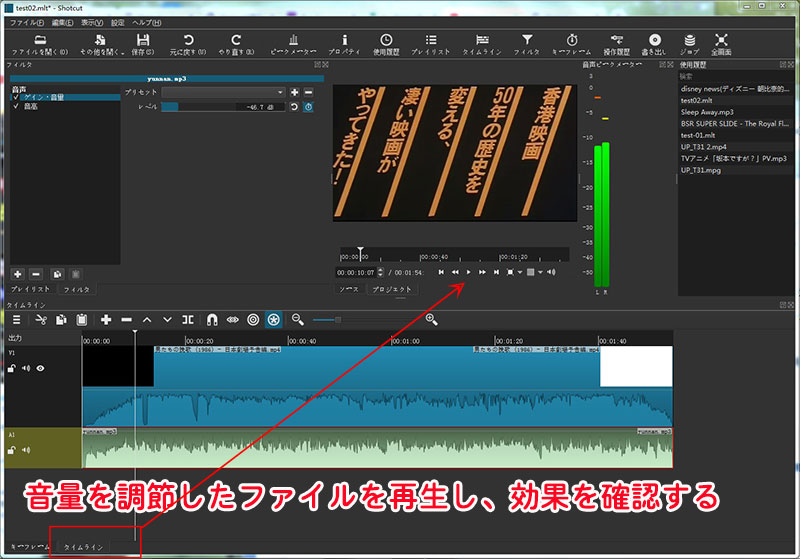Open the 編集 menu

(x=62, y=22)
